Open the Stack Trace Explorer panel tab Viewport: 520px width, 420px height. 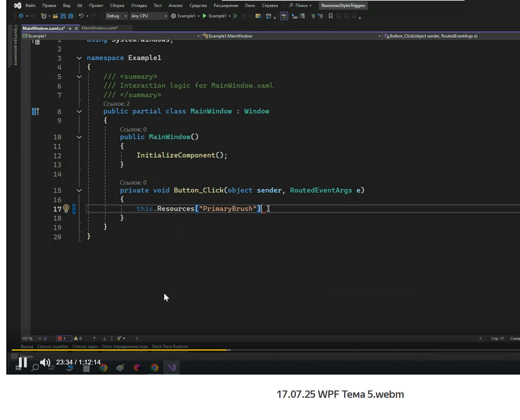pos(170,346)
